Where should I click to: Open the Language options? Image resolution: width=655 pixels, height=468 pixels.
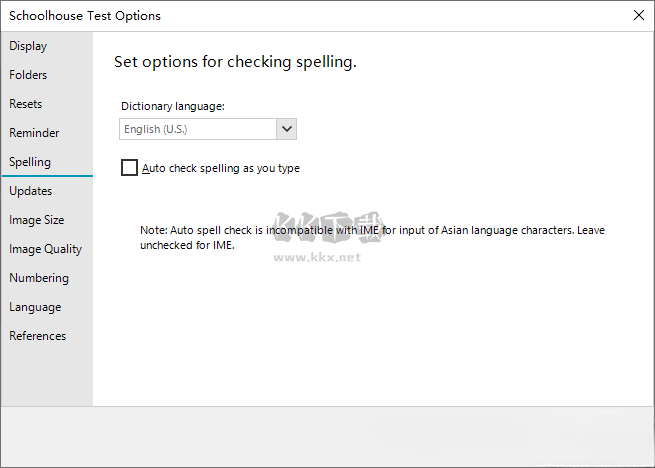35,307
